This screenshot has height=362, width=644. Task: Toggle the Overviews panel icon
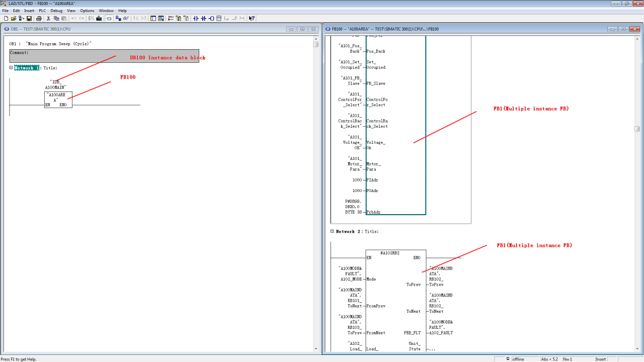(x=153, y=18)
